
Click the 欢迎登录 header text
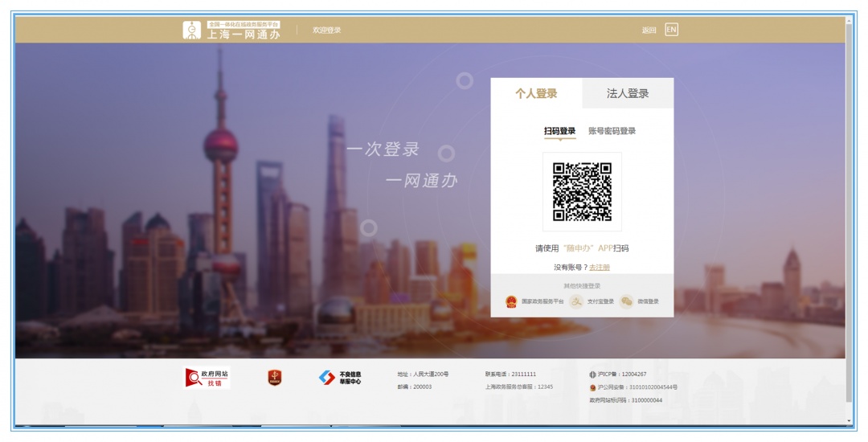click(x=326, y=31)
